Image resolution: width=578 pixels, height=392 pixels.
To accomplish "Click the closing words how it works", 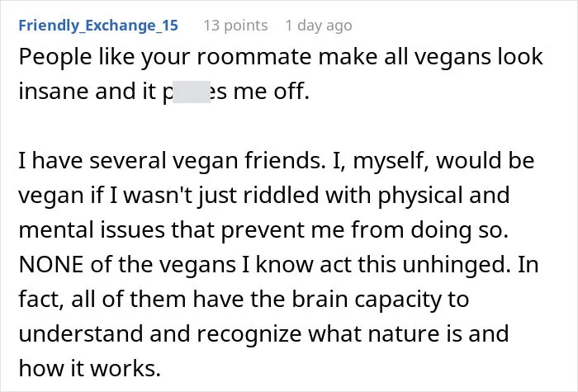I will 89,368.
